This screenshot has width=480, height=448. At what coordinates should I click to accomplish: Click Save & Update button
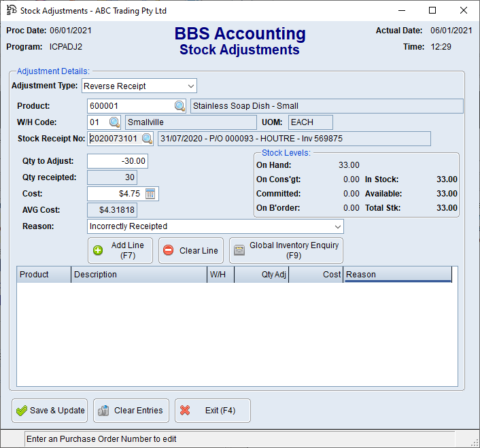(x=51, y=411)
